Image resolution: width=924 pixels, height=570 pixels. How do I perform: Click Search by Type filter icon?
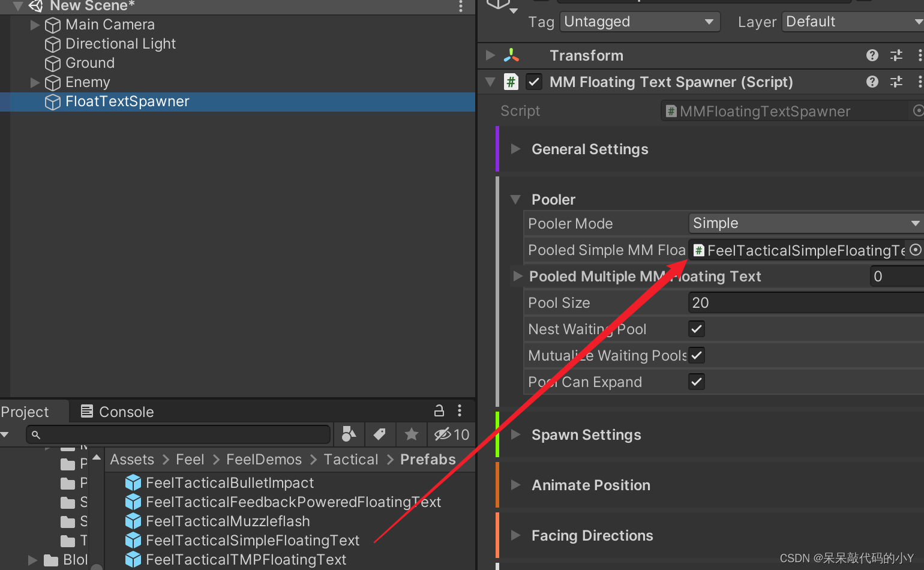click(348, 434)
